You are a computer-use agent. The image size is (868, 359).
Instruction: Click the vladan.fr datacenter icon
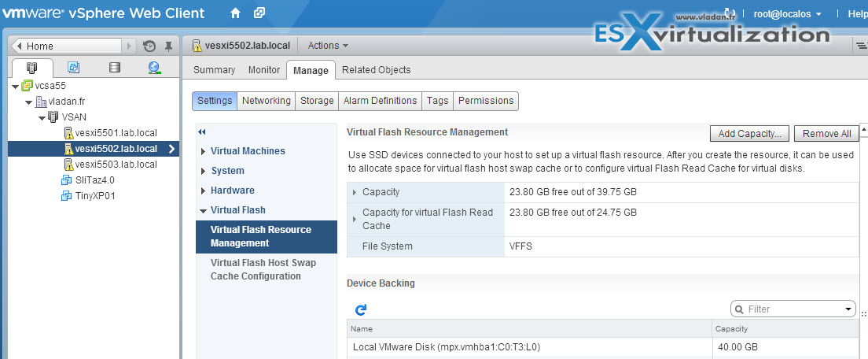41,102
